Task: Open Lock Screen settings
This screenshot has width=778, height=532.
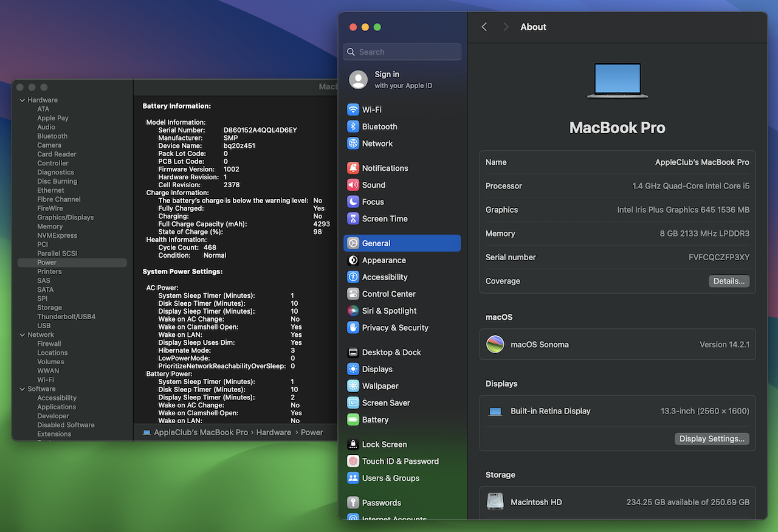Action: point(402,444)
